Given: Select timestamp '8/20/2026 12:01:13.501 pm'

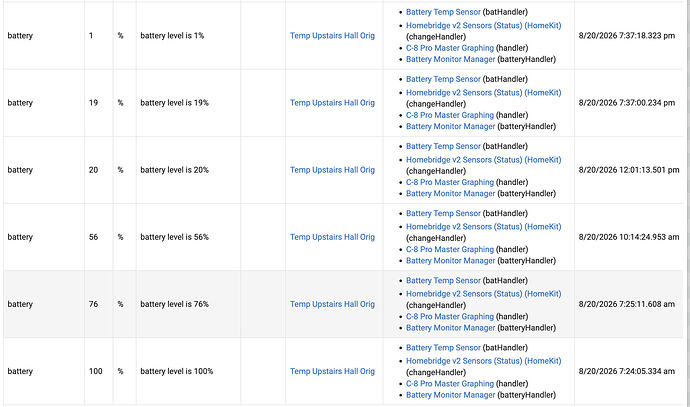Looking at the screenshot, I should [x=629, y=170].
